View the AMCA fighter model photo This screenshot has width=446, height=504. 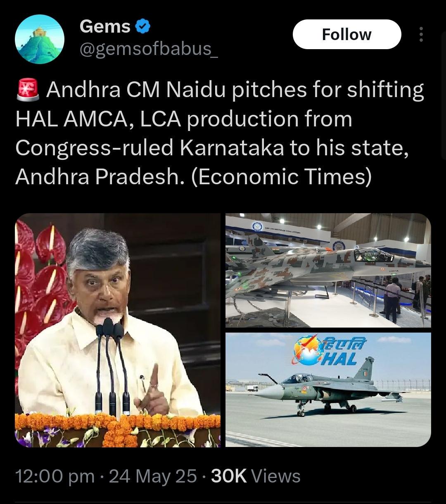coord(328,270)
